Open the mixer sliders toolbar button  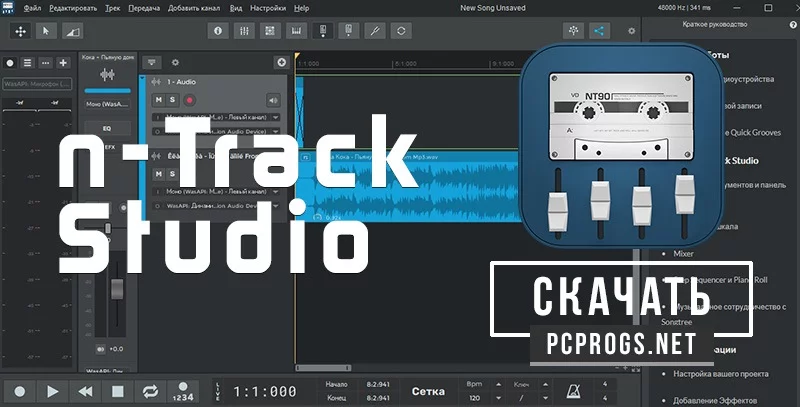pos(244,31)
